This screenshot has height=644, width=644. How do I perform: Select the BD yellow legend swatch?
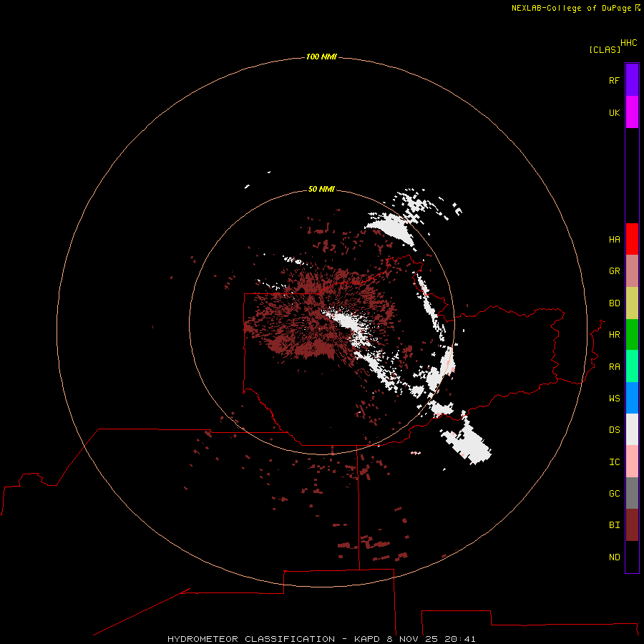(x=632, y=303)
